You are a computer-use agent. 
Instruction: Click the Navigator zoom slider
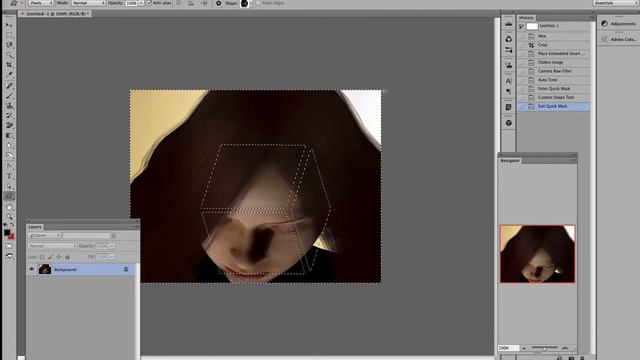pos(544,348)
